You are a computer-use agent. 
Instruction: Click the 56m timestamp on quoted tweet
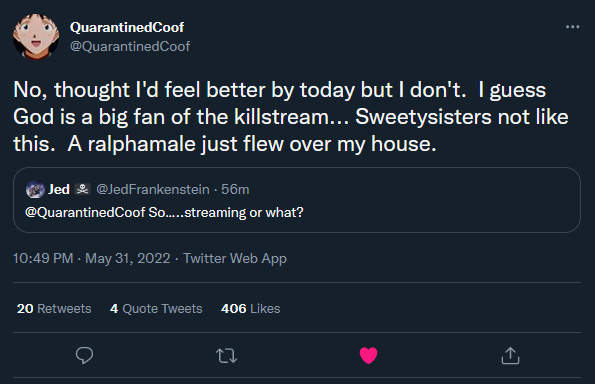[x=235, y=189]
